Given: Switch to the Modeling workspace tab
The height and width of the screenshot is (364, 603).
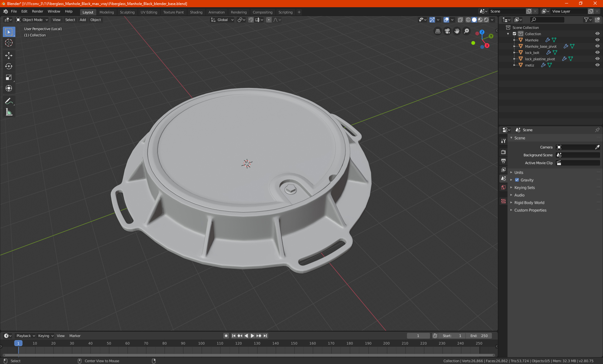Looking at the screenshot, I should 106,12.
